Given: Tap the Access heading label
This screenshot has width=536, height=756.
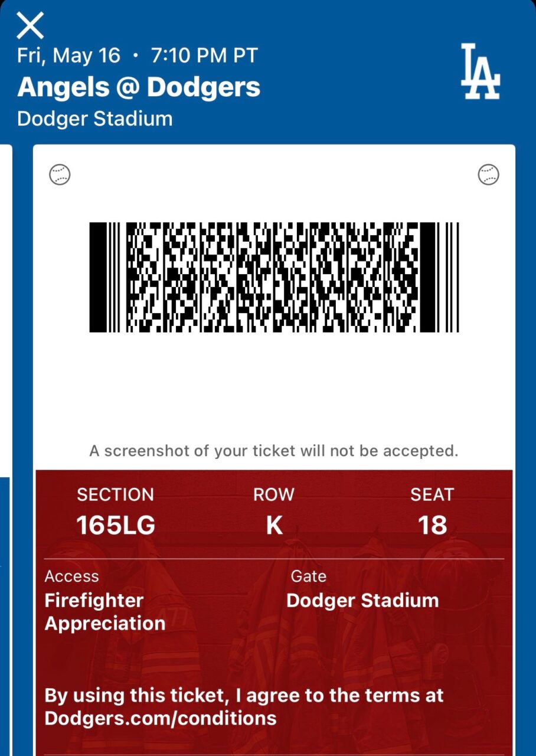Looking at the screenshot, I should click(x=72, y=576).
